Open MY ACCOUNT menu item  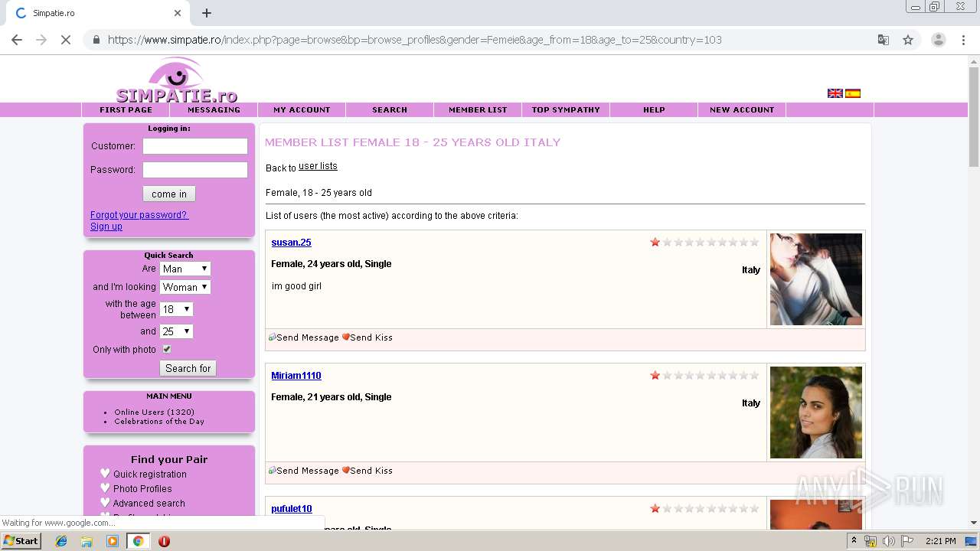click(x=302, y=109)
